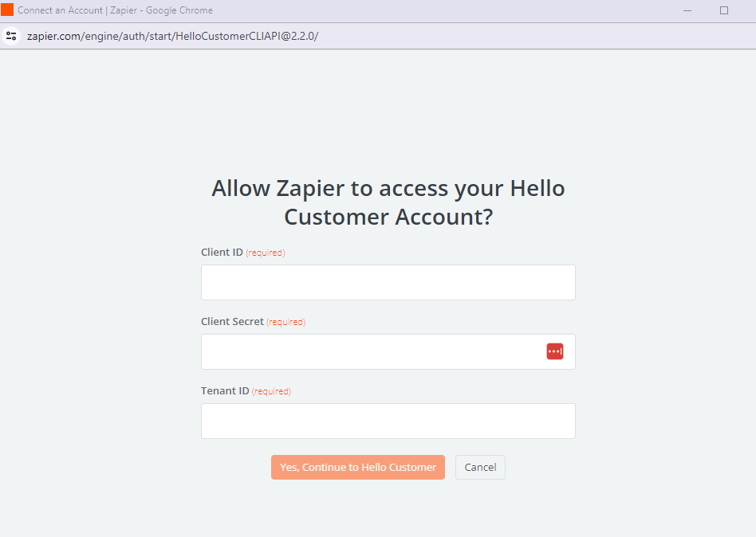Click the Client ID label
The height and width of the screenshot is (537, 756).
coord(222,253)
